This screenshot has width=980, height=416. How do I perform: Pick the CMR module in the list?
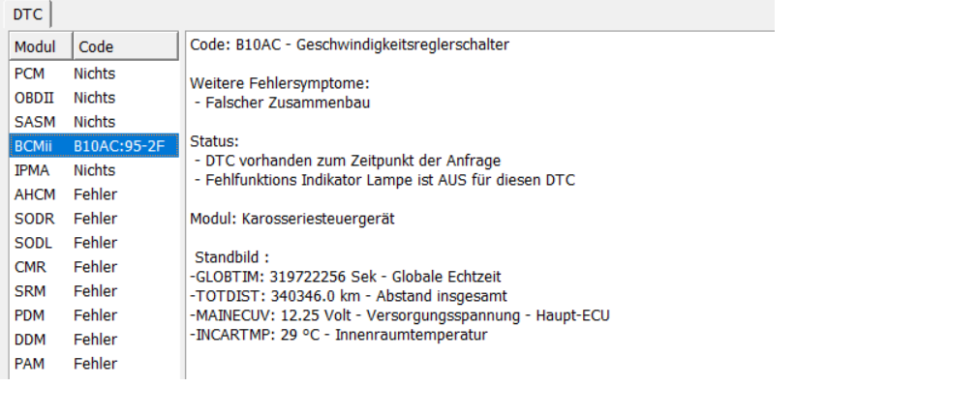(x=93, y=267)
